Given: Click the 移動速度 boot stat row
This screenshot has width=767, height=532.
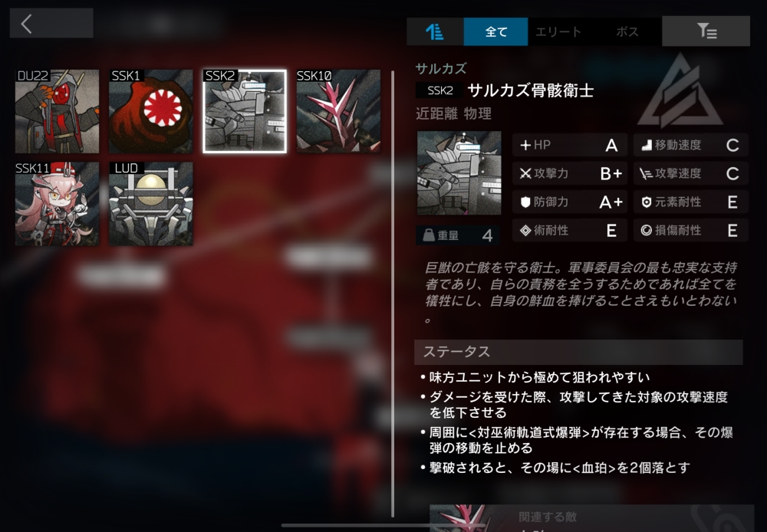Looking at the screenshot, I should coord(691,145).
